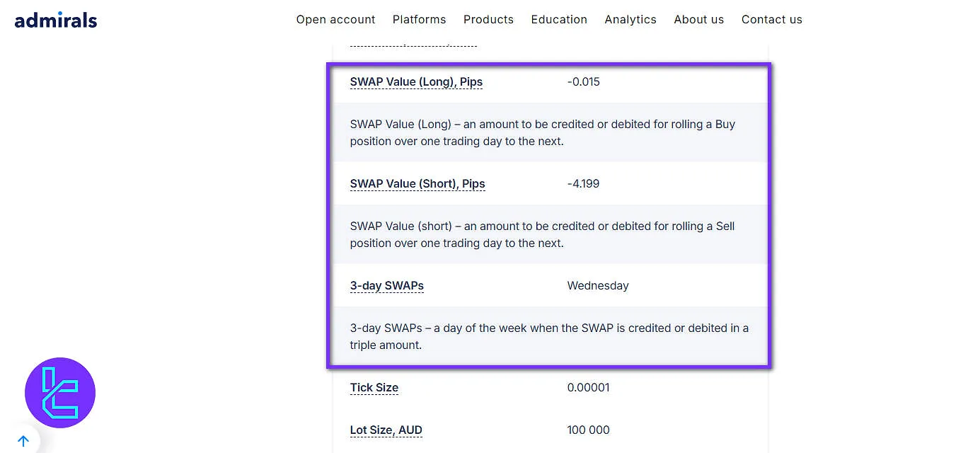Click the highlighted SWAP table section
This screenshot has width=980, height=453.
pos(549,212)
